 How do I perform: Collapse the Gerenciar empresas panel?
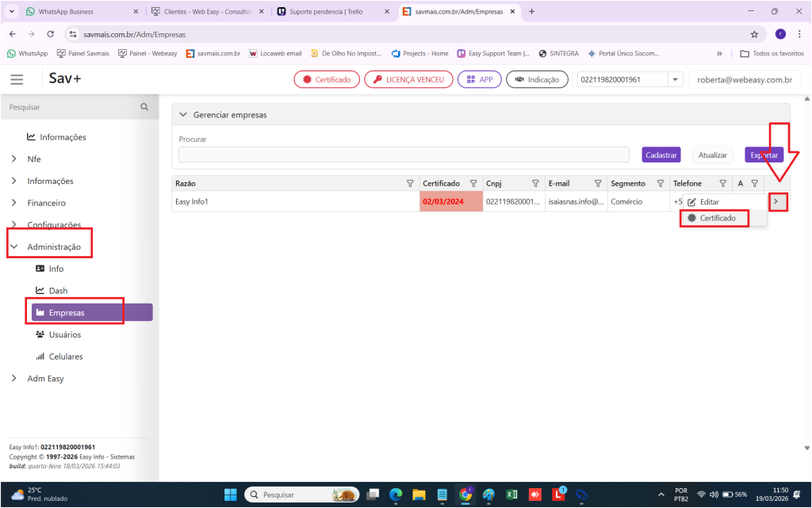[x=182, y=115]
